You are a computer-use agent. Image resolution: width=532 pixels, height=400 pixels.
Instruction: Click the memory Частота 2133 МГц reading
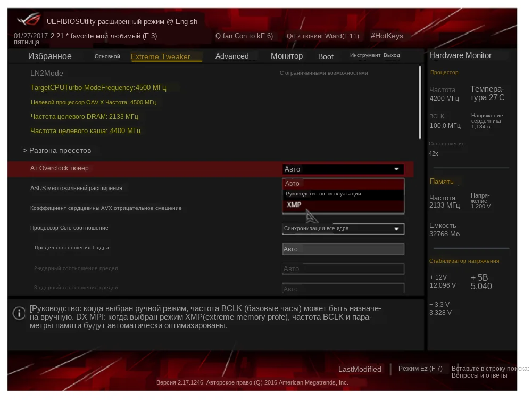tap(444, 202)
